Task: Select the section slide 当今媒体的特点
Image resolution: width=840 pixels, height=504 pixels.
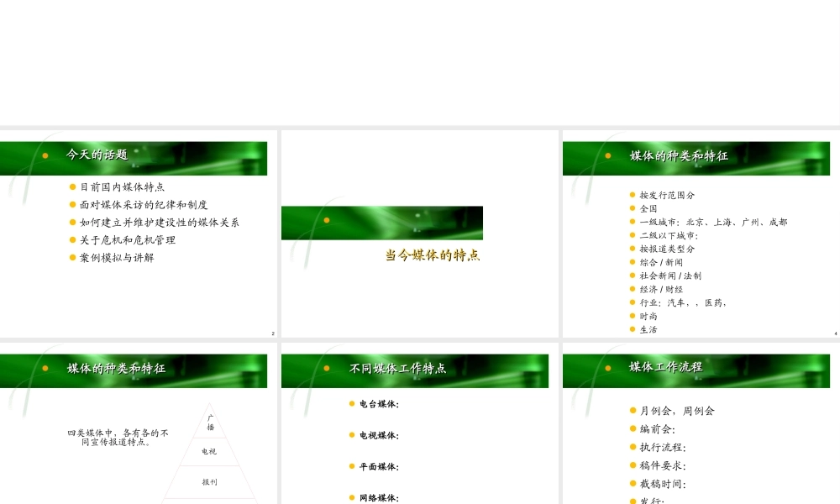Action: pos(419,234)
